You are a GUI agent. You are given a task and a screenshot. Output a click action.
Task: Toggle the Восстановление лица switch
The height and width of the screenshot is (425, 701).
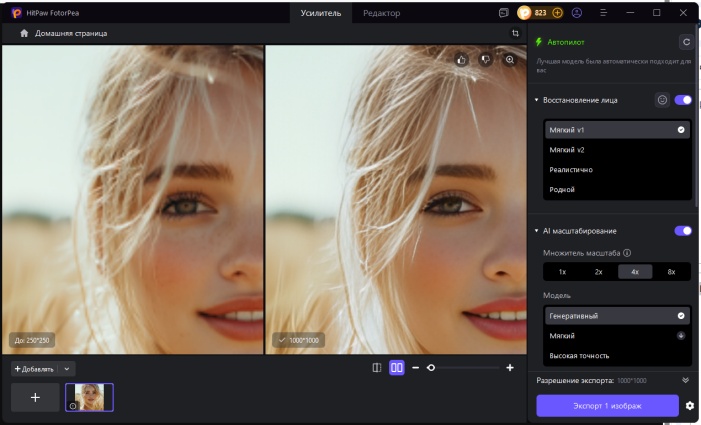coord(683,100)
